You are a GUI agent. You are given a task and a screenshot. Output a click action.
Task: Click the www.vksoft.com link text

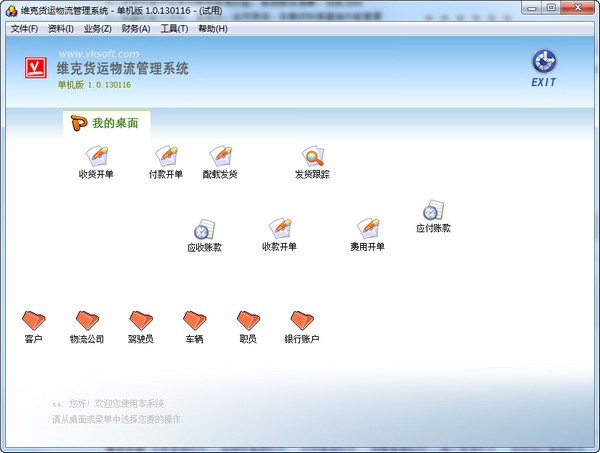tap(99, 54)
